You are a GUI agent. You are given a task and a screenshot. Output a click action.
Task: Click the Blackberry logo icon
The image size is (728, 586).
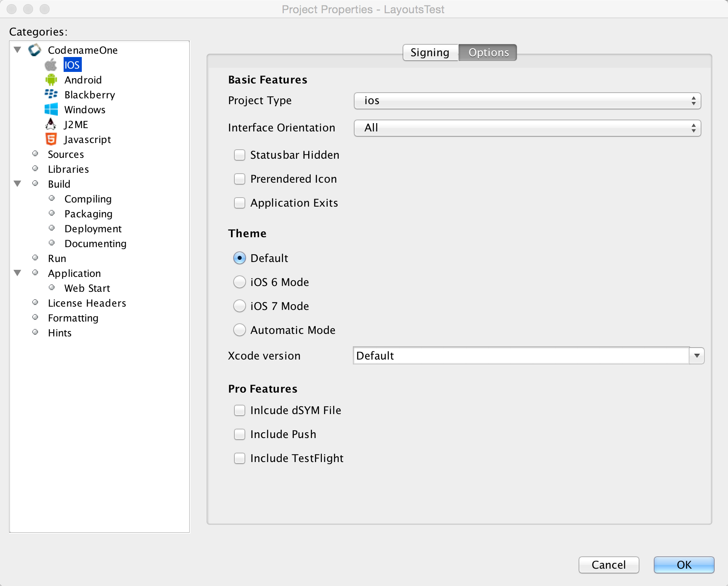tap(51, 94)
